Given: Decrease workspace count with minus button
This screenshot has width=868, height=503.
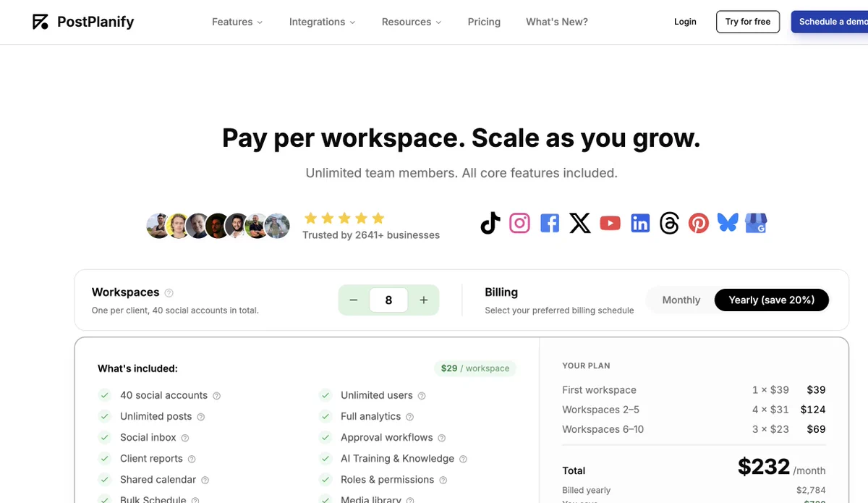Looking at the screenshot, I should pos(354,300).
